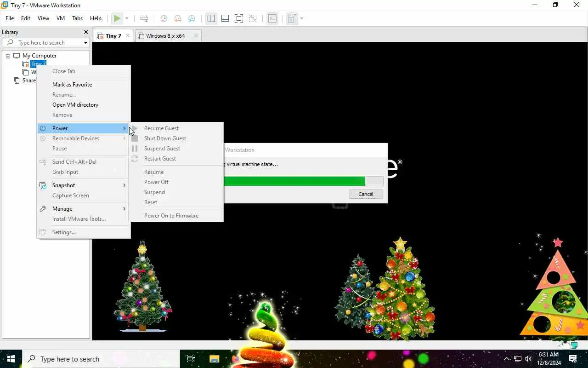The width and height of the screenshot is (588, 368).
Task: Click the green power on play button
Action: tap(117, 18)
